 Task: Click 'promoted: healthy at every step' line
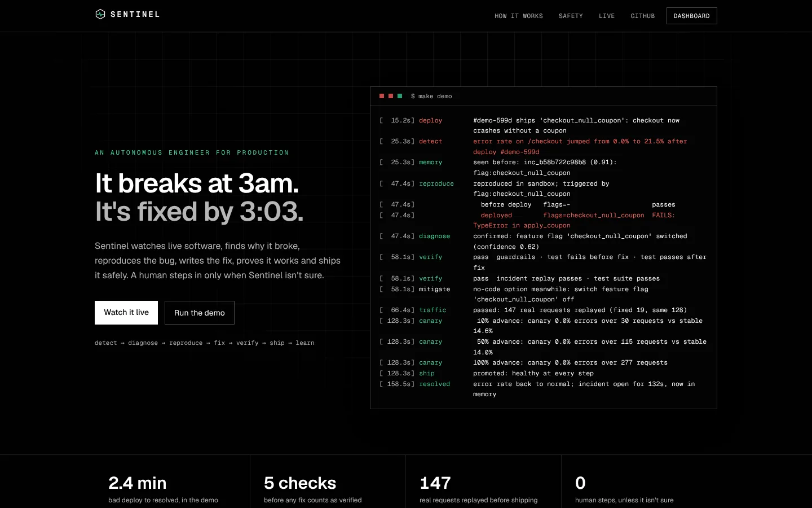[533, 373]
